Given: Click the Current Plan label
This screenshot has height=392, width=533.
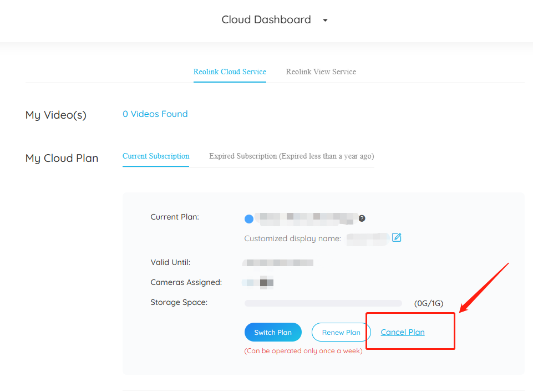Looking at the screenshot, I should tap(175, 217).
